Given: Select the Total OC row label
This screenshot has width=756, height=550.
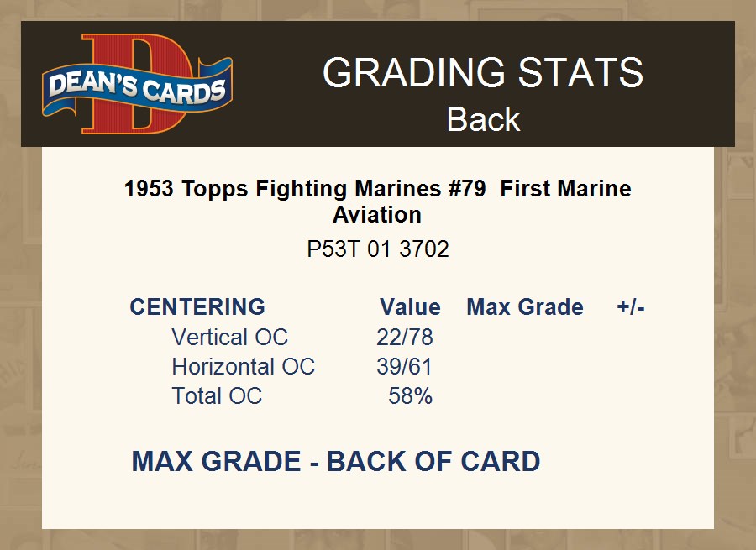Looking at the screenshot, I should [217, 396].
